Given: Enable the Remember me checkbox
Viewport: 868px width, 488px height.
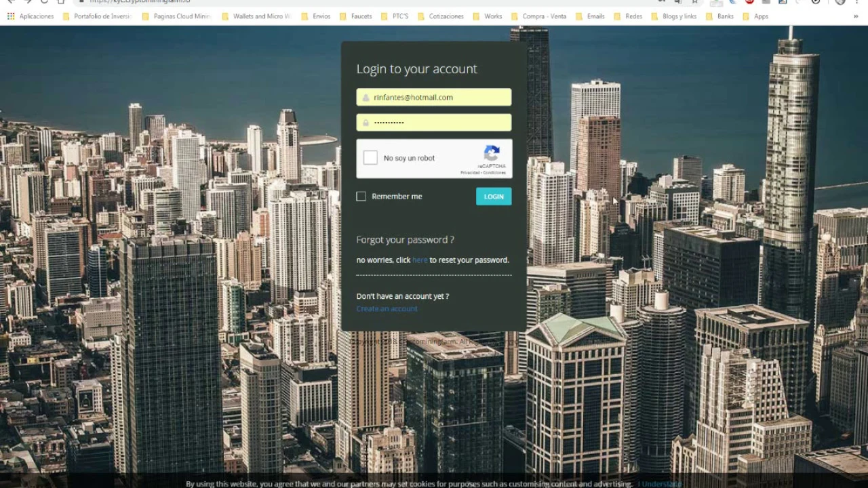Looking at the screenshot, I should coord(361,197).
